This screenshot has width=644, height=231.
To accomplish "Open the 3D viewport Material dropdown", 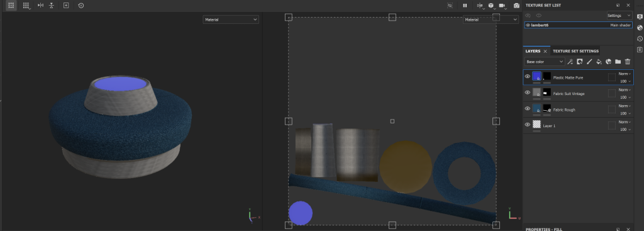I will pyautogui.click(x=231, y=20).
